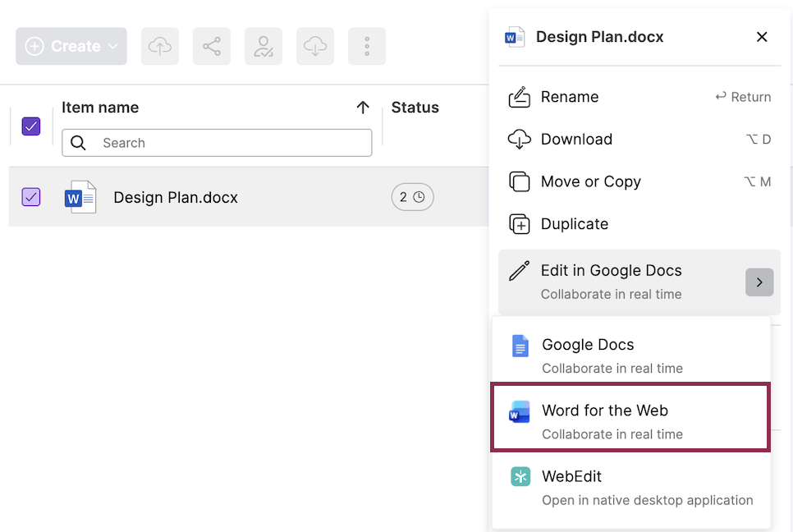Expand the Edit in Google Docs chevron
This screenshot has height=532, width=793.
tap(759, 282)
